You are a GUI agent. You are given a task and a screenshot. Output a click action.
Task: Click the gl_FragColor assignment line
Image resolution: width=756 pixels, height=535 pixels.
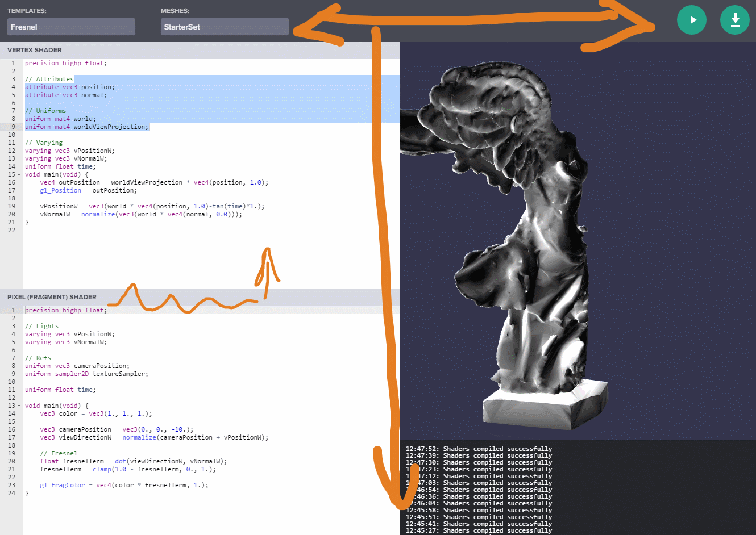click(x=124, y=485)
